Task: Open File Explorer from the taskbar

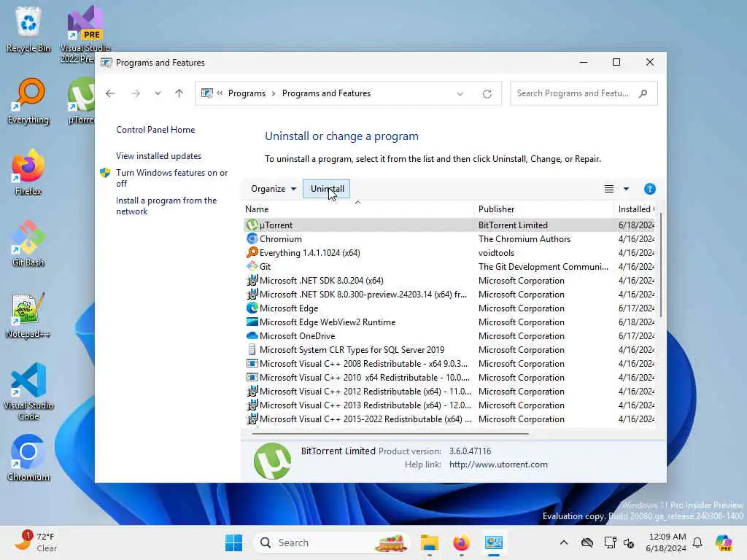Action: point(429,542)
